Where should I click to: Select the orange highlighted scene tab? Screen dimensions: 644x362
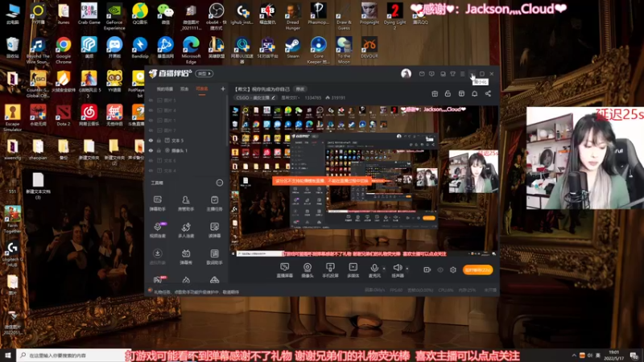(x=202, y=88)
